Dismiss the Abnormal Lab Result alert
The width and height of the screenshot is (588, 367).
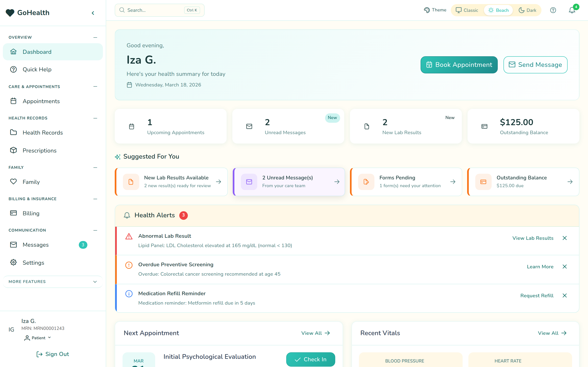(565, 238)
